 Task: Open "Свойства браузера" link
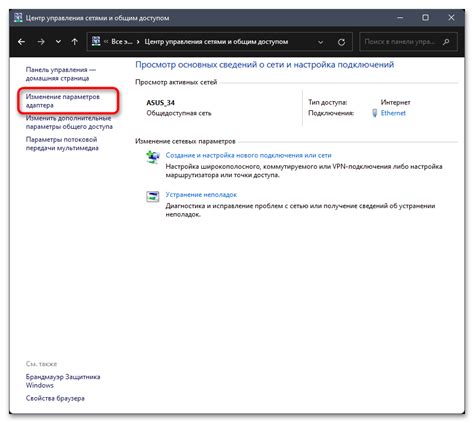pyautogui.click(x=55, y=398)
